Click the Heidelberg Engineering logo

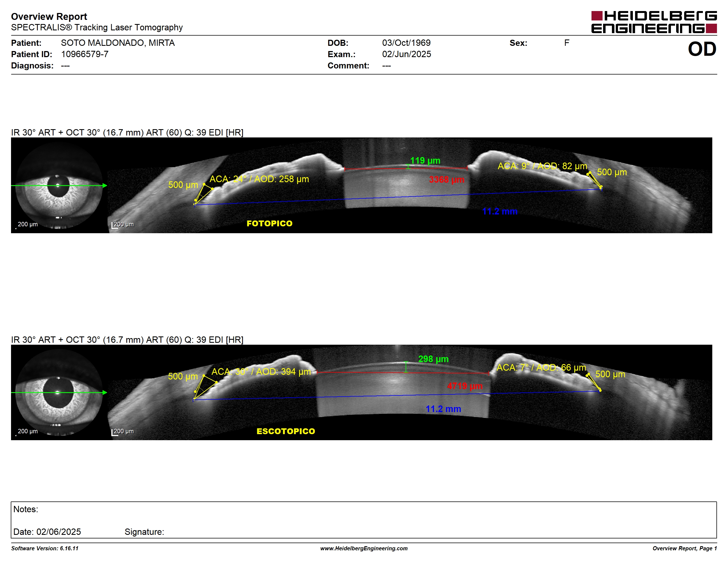[654, 22]
